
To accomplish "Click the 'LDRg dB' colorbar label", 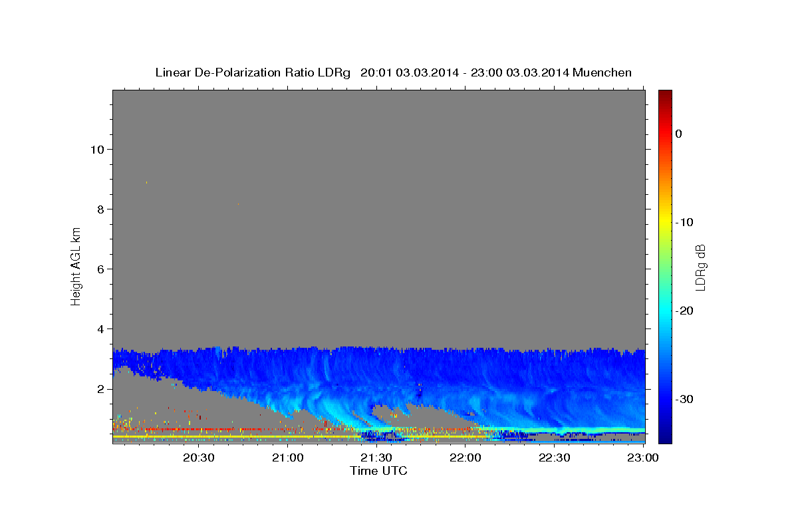I will coord(700,267).
